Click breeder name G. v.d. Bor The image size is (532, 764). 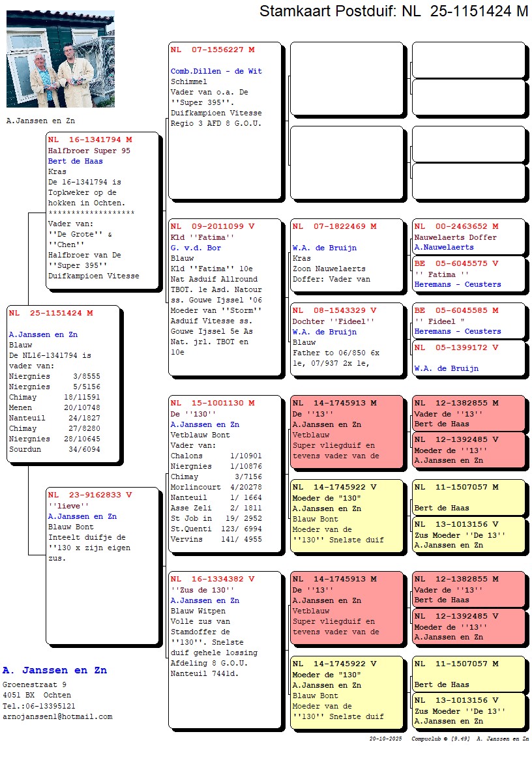tap(196, 248)
